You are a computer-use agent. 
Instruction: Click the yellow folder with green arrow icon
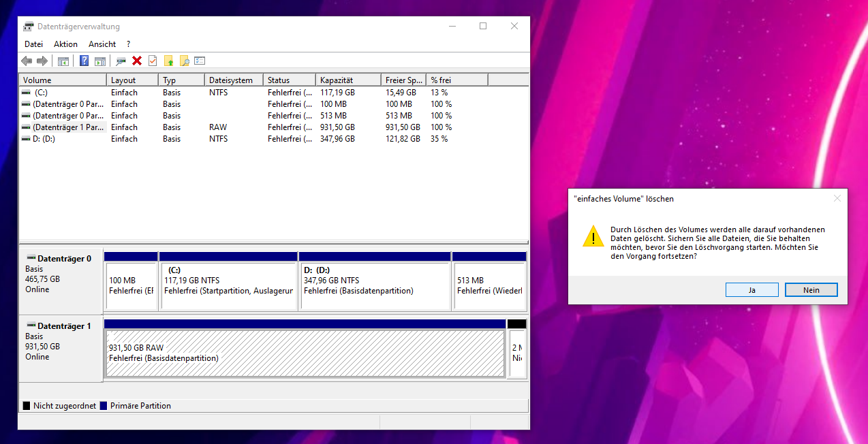click(x=169, y=61)
